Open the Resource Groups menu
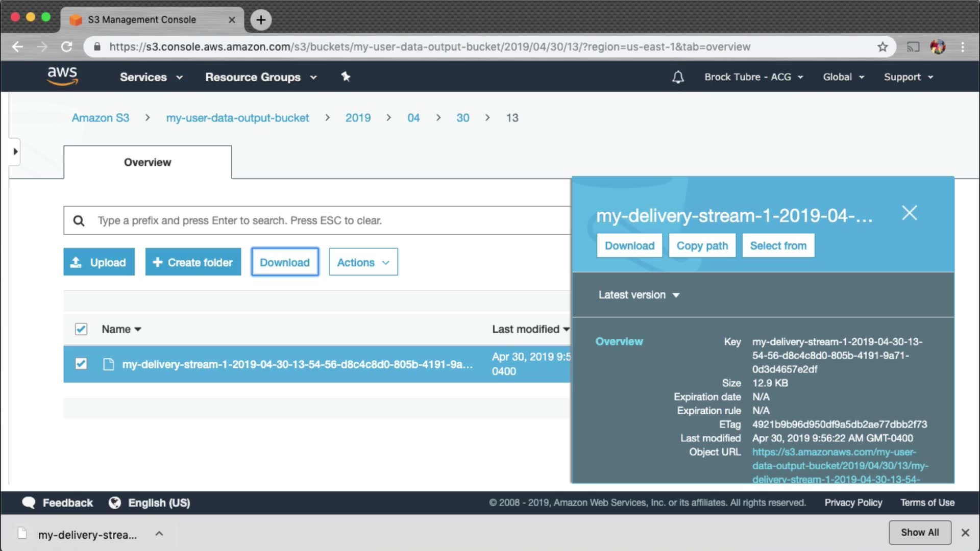Viewport: 980px width, 551px height. pos(261,77)
